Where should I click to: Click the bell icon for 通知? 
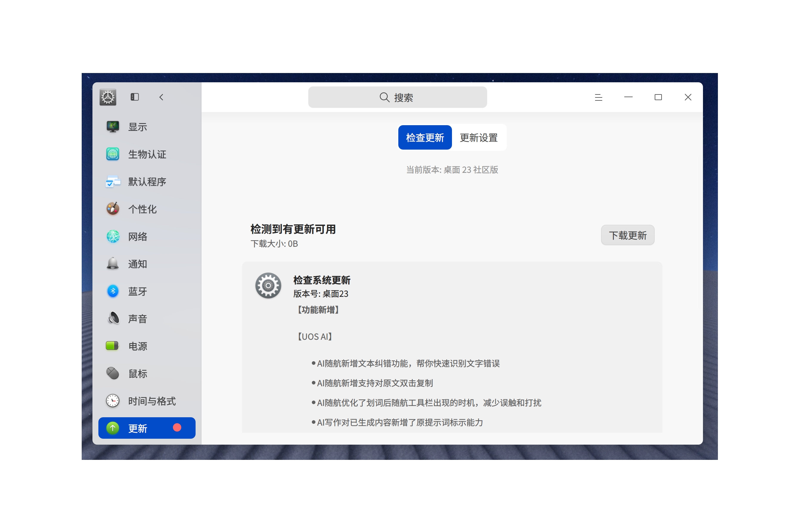[112, 264]
